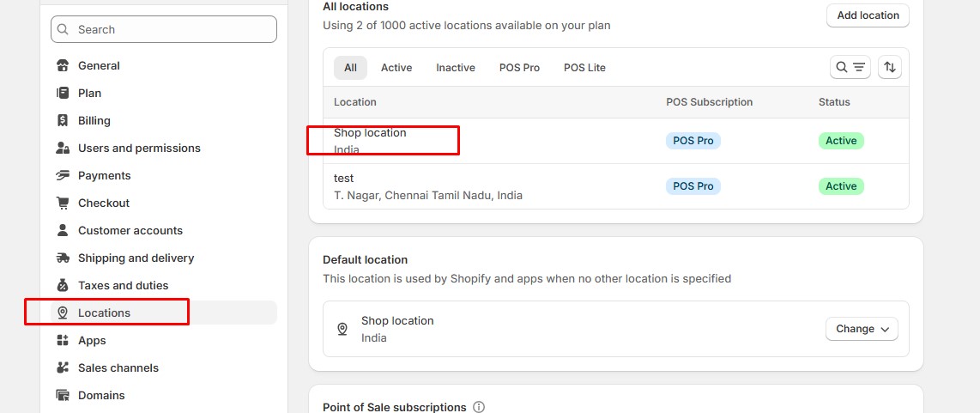Screen dimensions: 980x413
Task: Click the Checkout cart icon
Action: click(63, 203)
